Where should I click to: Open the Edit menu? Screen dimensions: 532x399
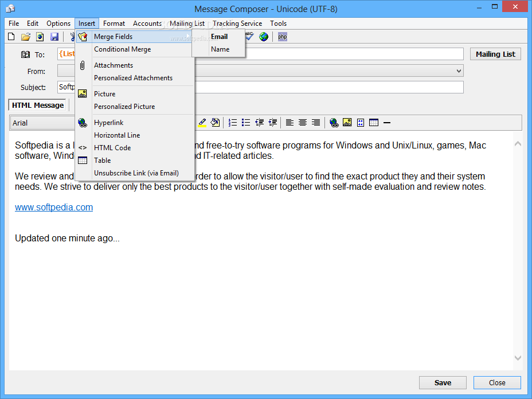(x=33, y=24)
